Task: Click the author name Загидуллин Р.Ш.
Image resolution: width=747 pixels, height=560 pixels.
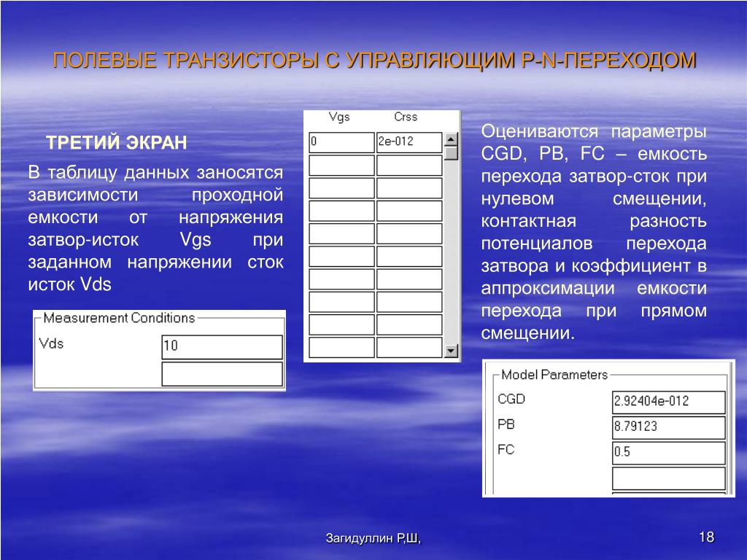Action: tap(373, 538)
